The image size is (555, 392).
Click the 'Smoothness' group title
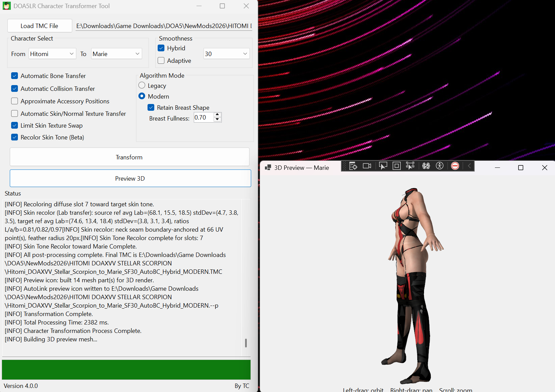point(176,38)
